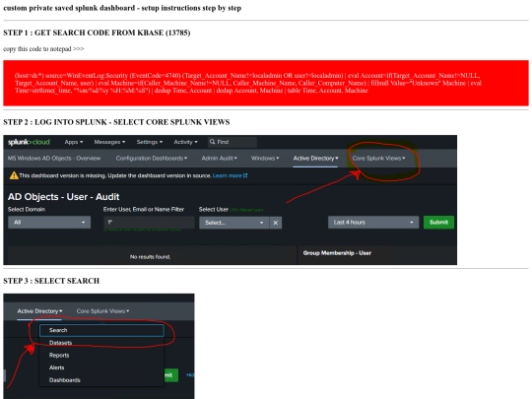Image resolution: width=532 pixels, height=399 pixels.
Task: Click the Find search box
Action: pos(233,142)
